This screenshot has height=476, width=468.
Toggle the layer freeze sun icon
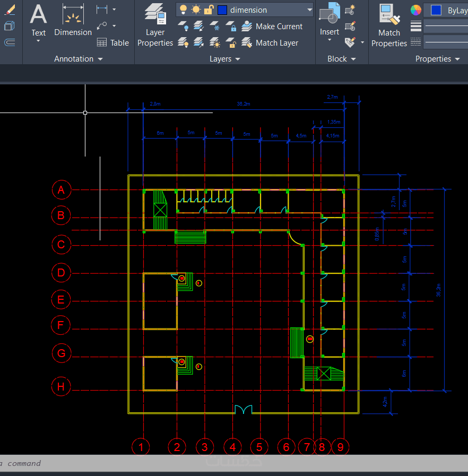tap(196, 10)
